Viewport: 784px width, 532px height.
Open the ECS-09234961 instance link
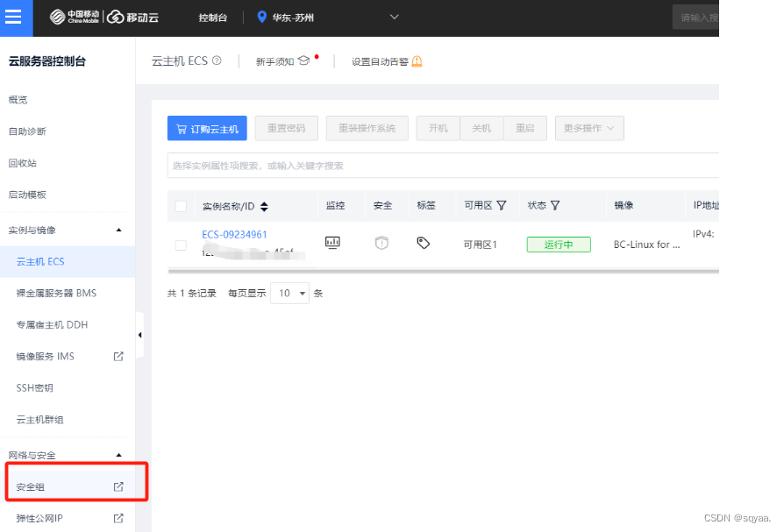pyautogui.click(x=234, y=235)
